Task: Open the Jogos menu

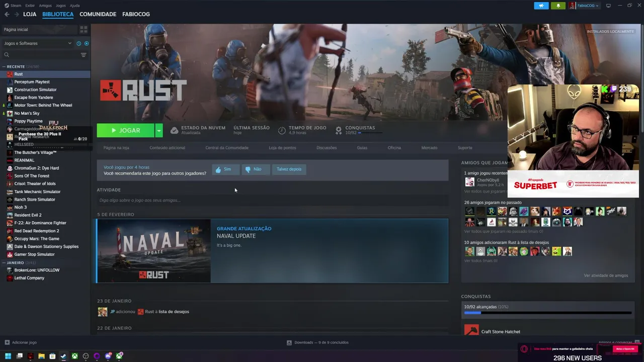Action: [x=60, y=6]
